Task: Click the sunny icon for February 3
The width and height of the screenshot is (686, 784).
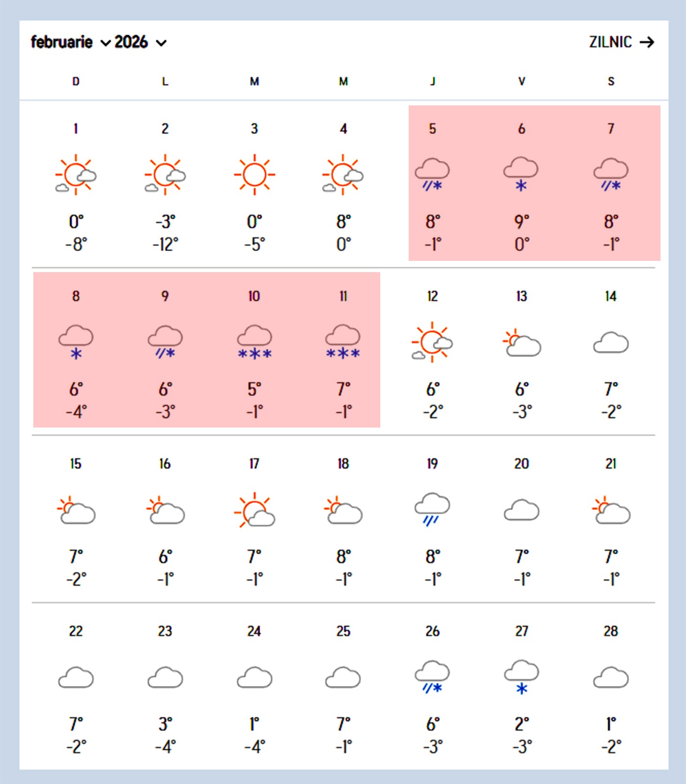Action: 254,175
